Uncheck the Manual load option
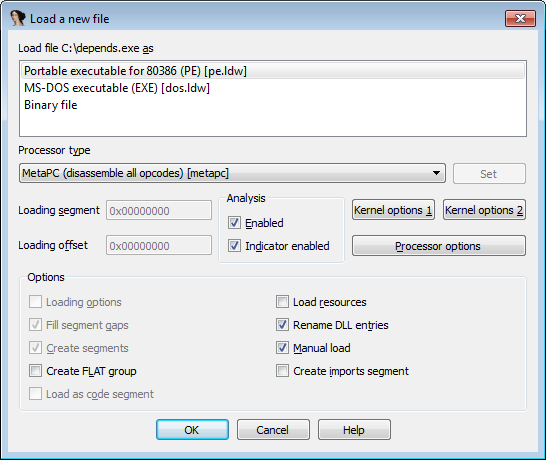This screenshot has height=460, width=546. coord(282,348)
